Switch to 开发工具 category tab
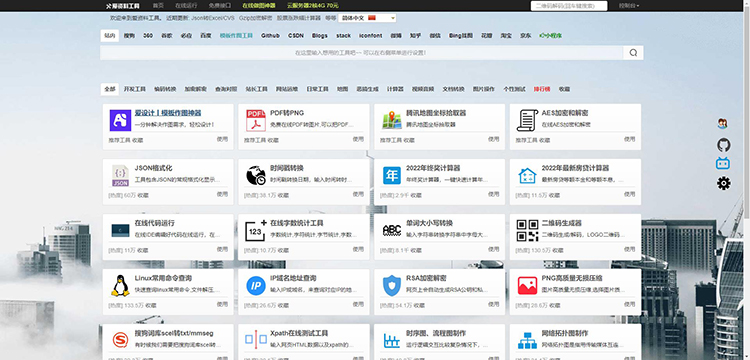Image resolution: width=750 pixels, height=360 pixels. click(134, 89)
